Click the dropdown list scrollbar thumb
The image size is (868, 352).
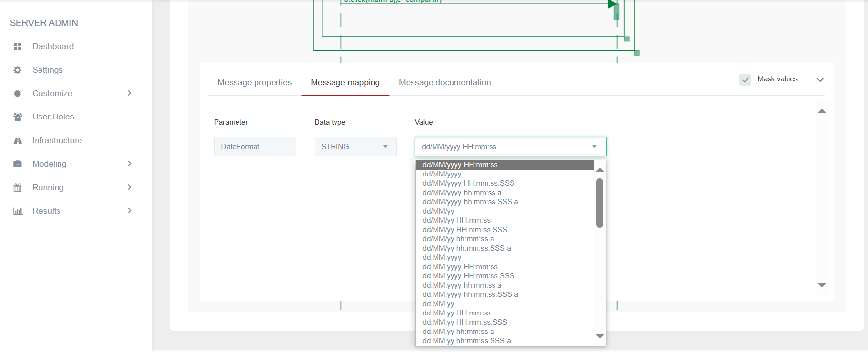coord(600,203)
